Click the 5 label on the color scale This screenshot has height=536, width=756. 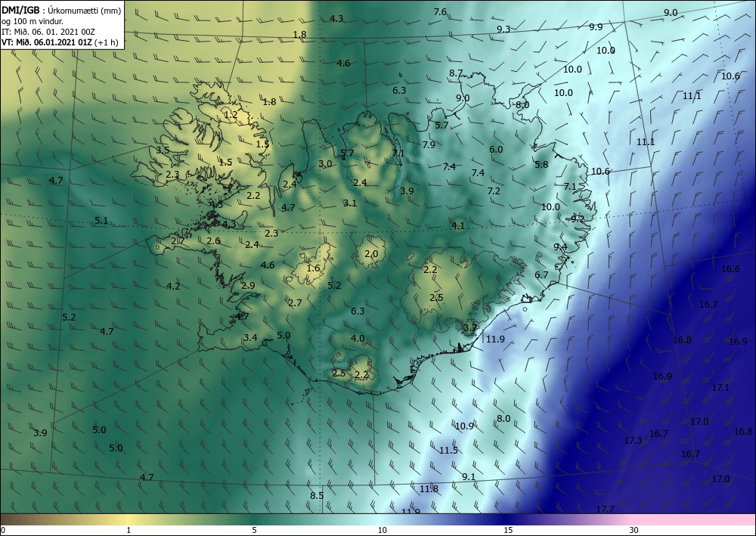pos(254,530)
